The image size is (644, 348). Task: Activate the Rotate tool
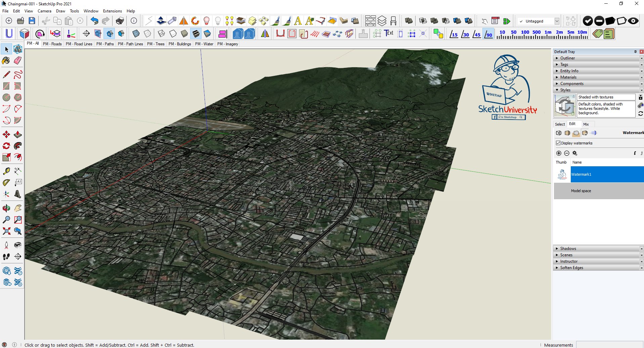(x=6, y=146)
